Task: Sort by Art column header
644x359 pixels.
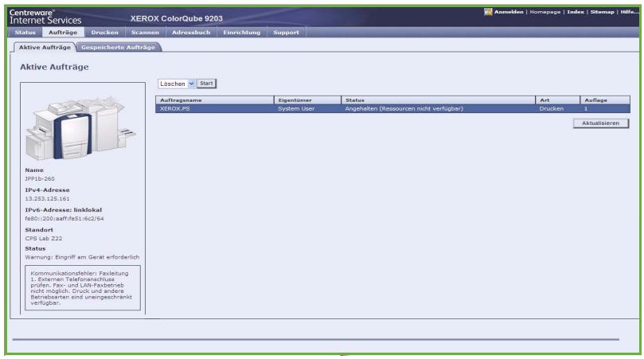Action: pos(558,100)
